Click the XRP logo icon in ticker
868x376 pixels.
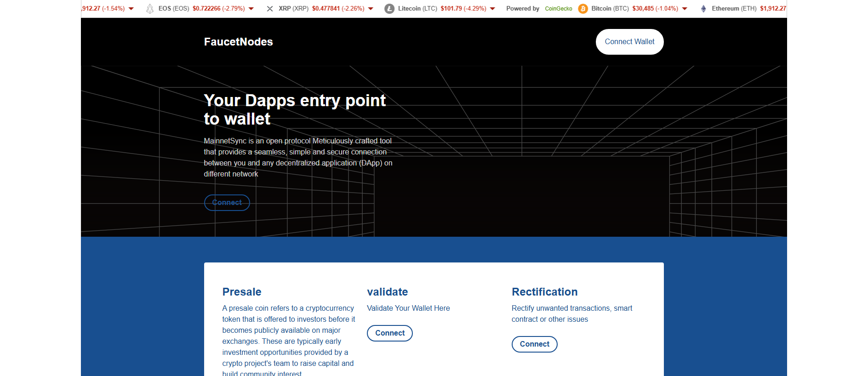coord(270,9)
